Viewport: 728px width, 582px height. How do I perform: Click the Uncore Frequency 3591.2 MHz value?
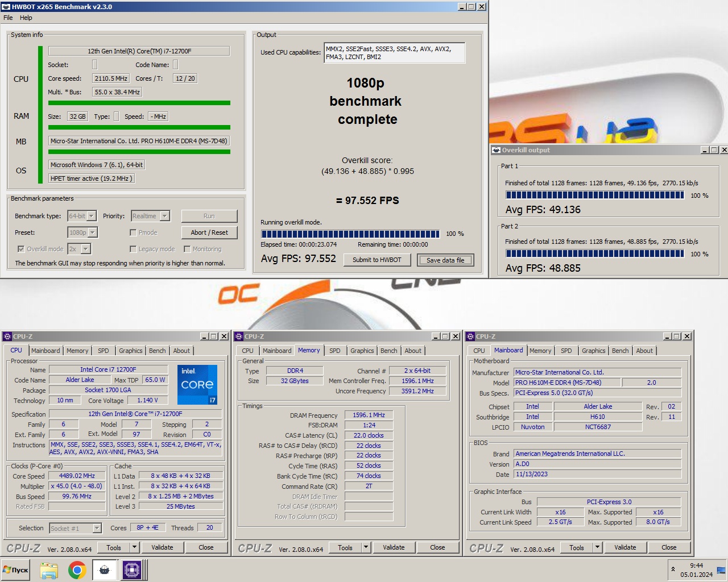coord(417,391)
